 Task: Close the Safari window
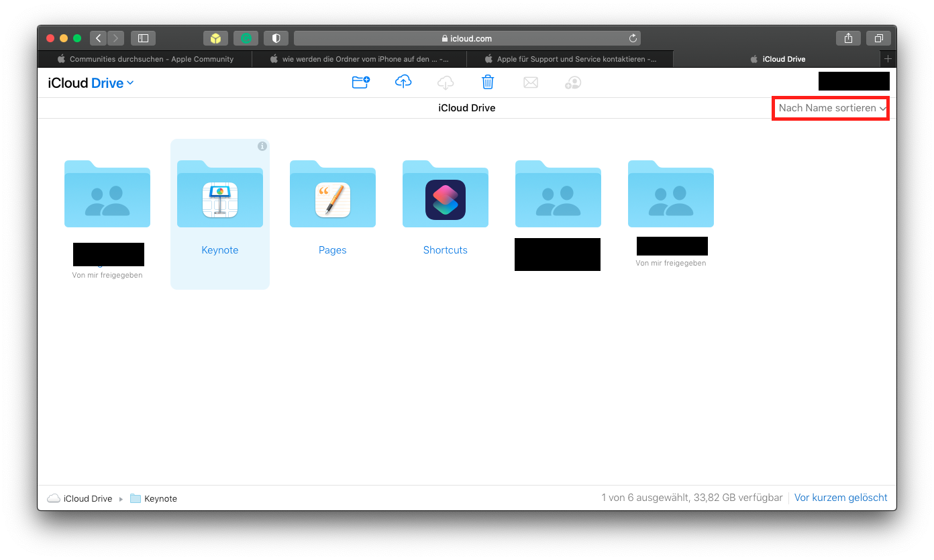click(50, 38)
